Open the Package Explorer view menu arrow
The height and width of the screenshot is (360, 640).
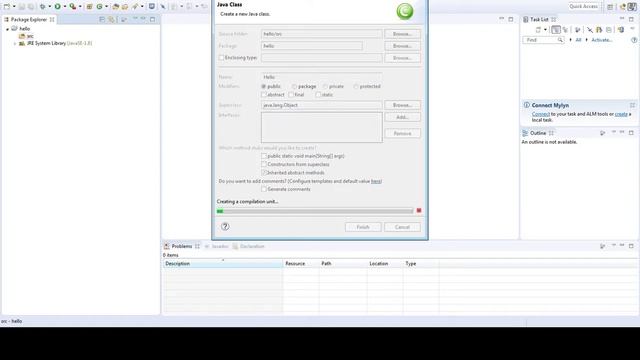(x=135, y=19)
